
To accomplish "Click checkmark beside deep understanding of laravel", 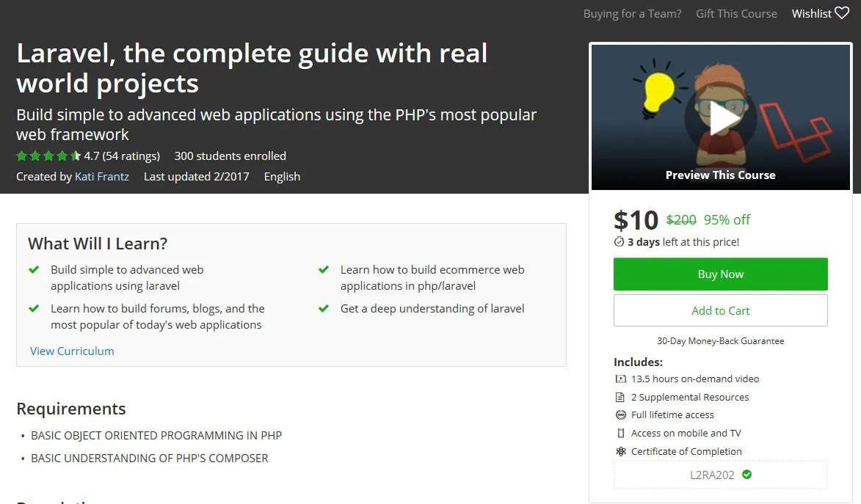I will point(324,309).
